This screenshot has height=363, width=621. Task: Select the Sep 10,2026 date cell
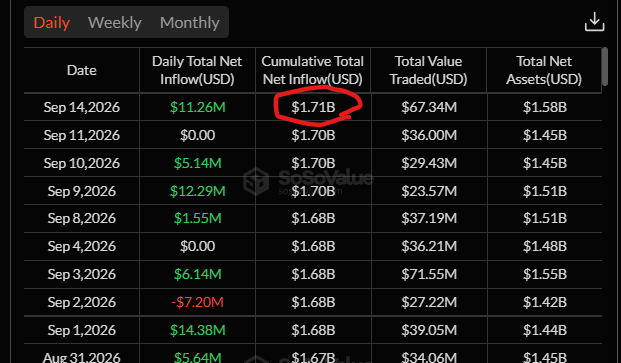coord(82,163)
